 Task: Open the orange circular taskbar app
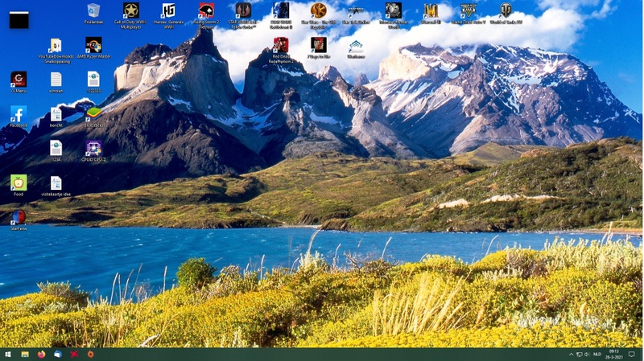pyautogui.click(x=91, y=354)
